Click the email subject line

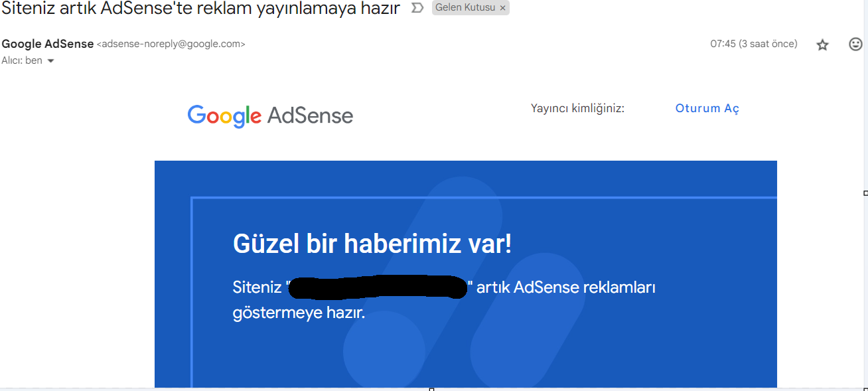(x=201, y=9)
